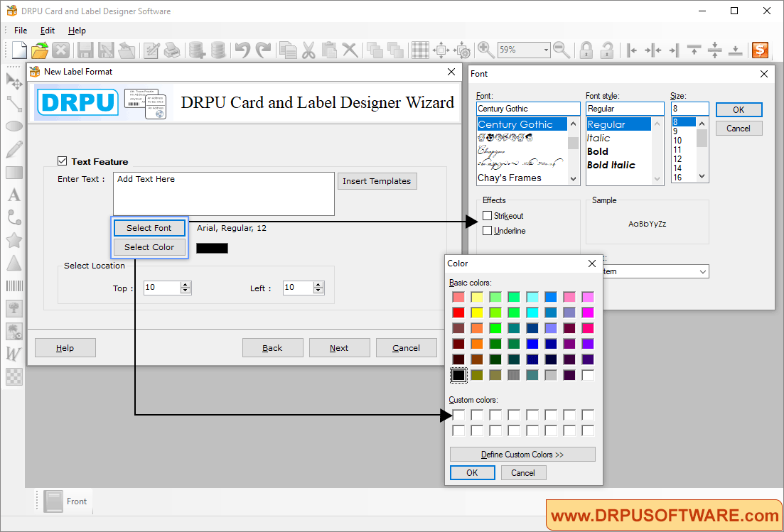This screenshot has width=784, height=532.
Task: Pick the pure red basic color swatch
Action: coord(458,313)
